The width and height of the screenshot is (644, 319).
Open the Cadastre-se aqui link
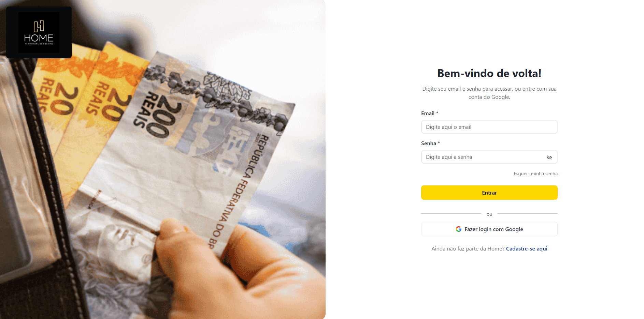527,248
